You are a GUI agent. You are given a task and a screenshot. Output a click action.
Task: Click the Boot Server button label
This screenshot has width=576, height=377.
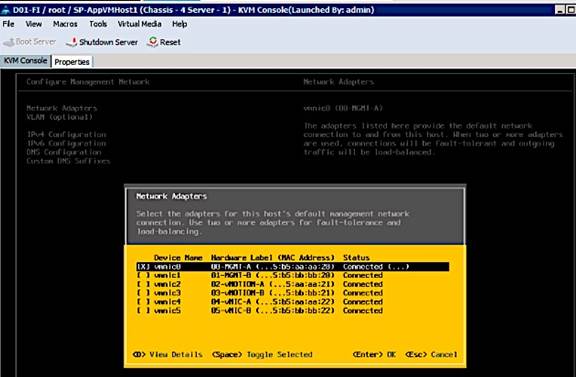point(36,42)
